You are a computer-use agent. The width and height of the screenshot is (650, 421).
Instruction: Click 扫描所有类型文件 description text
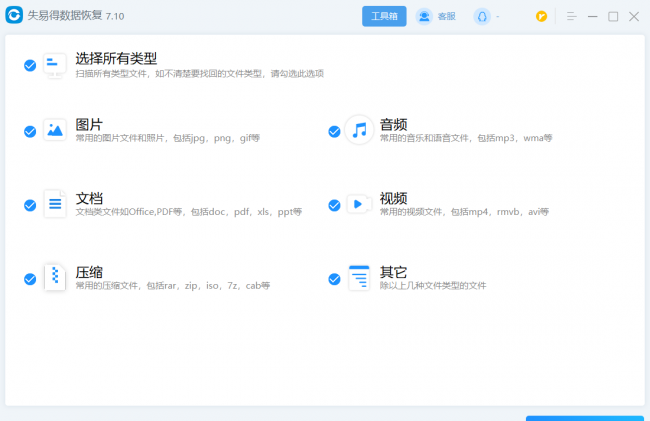199,74
